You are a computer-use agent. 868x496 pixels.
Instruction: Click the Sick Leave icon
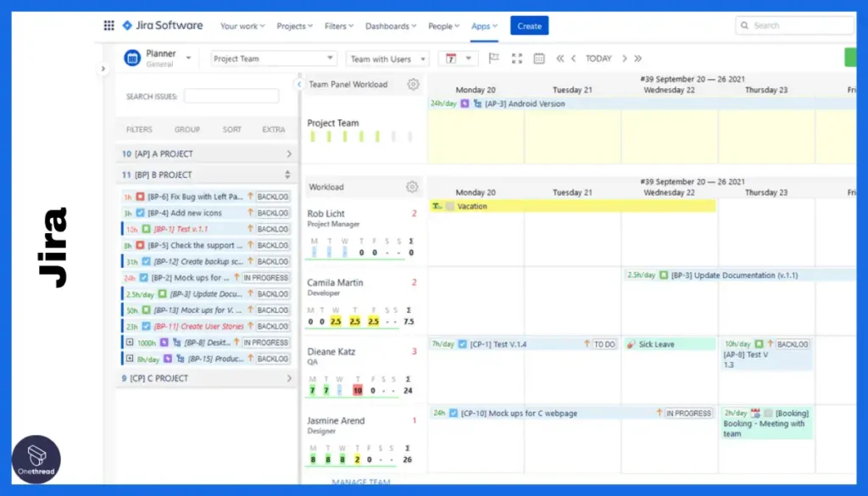[x=631, y=344]
